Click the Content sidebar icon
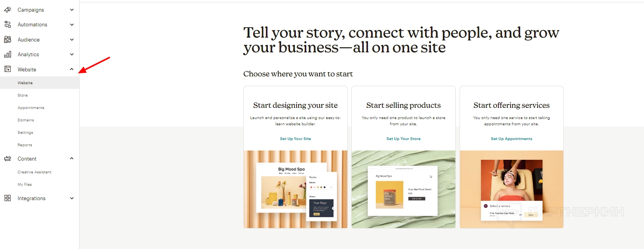 7,159
